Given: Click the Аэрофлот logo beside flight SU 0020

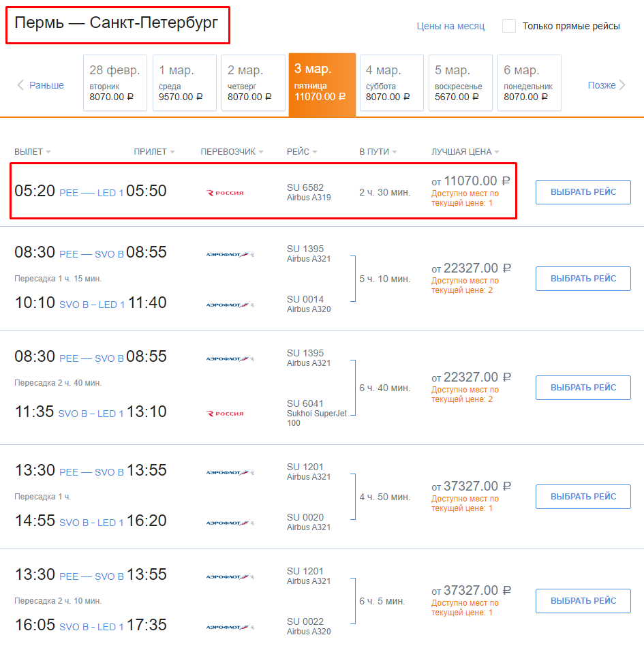Looking at the screenshot, I should tap(230, 523).
